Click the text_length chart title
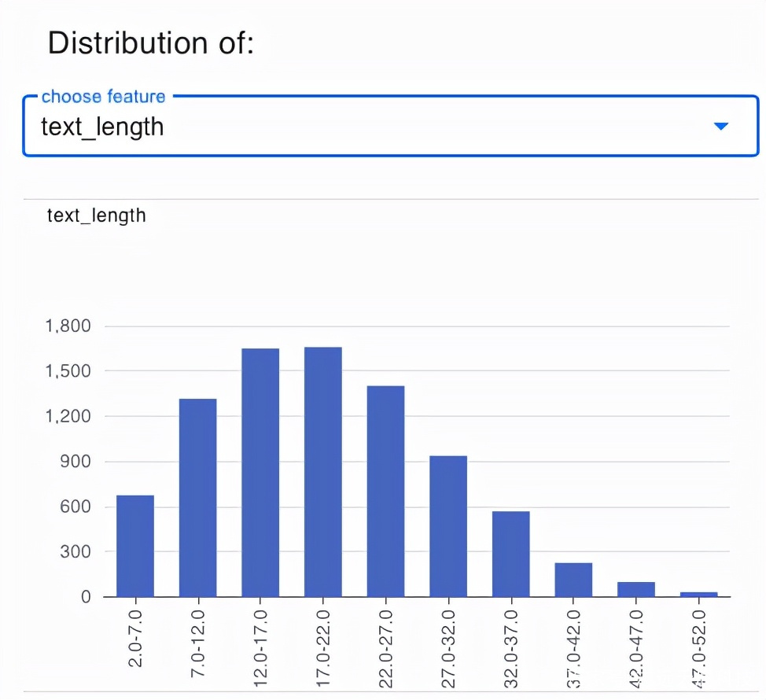The image size is (766, 700). pos(96,216)
